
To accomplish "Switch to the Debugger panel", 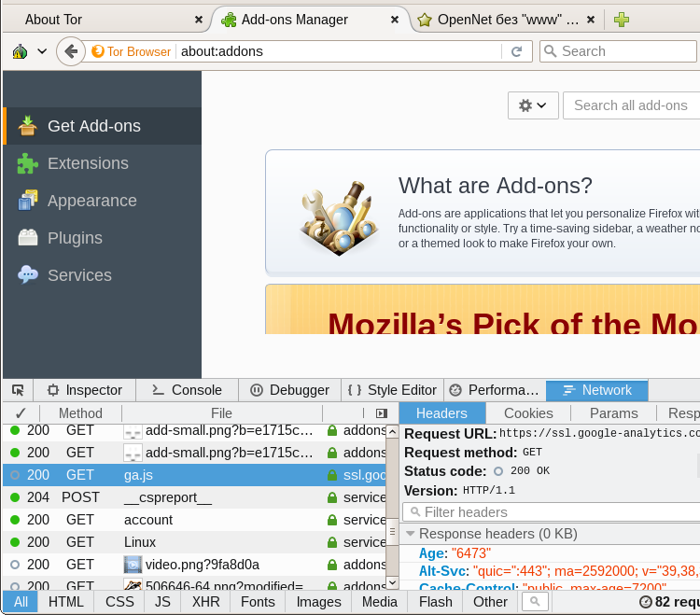I will [289, 390].
